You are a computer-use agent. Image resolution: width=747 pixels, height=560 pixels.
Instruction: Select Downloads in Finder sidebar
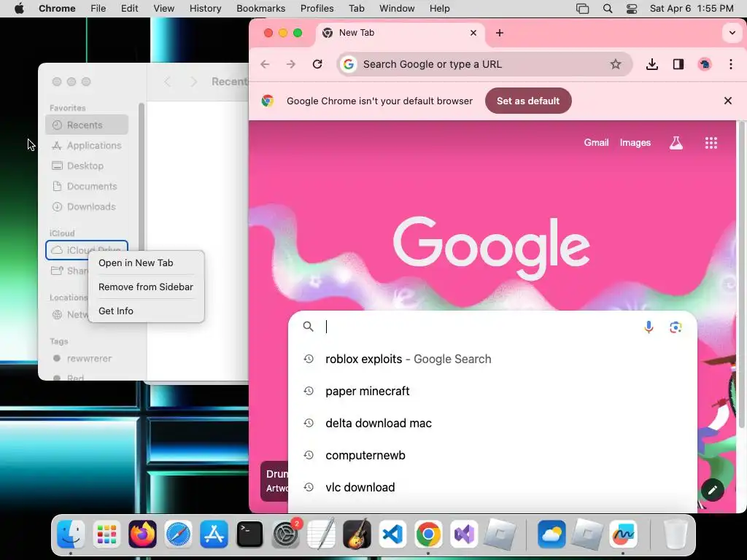[87, 206]
